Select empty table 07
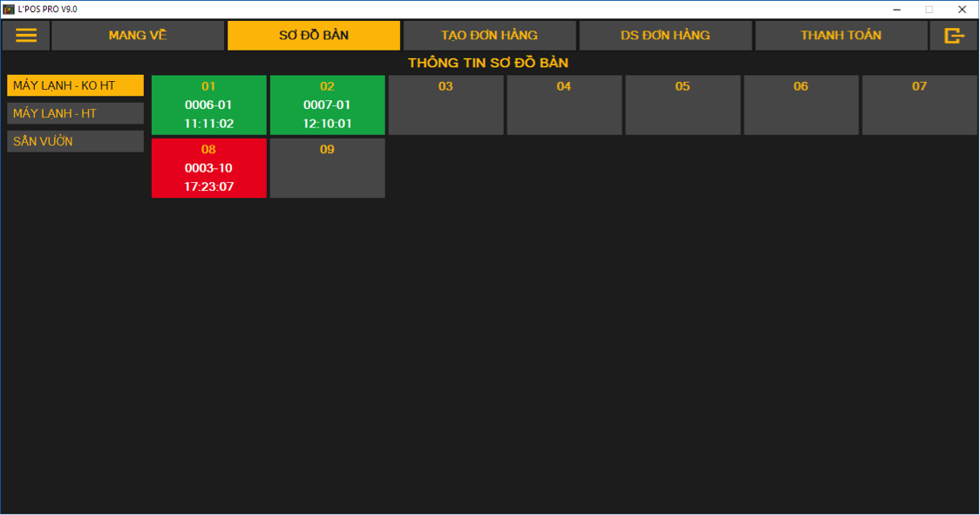 pyautogui.click(x=919, y=105)
